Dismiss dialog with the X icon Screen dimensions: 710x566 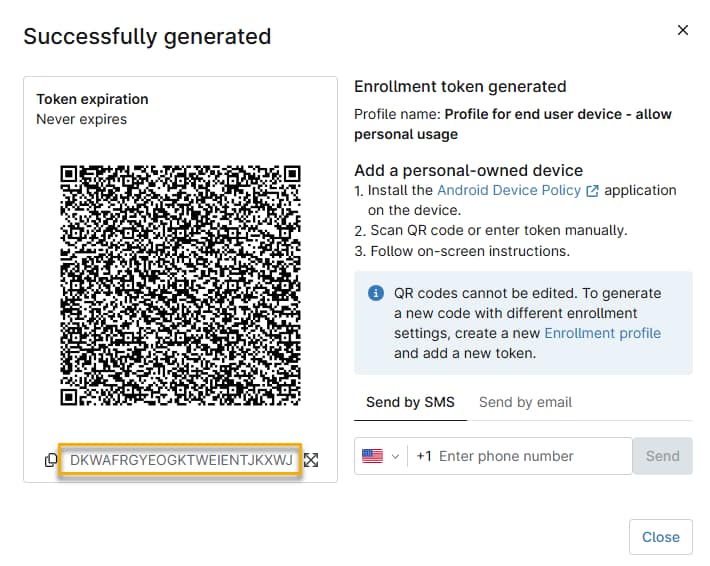pos(683,30)
